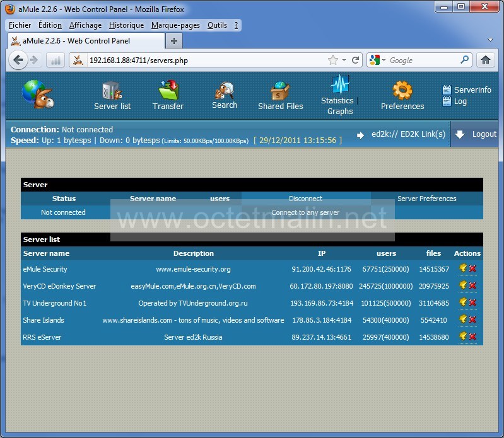Viewport: 504px width, 438px height.
Task: Click the Graphs link
Action: (x=340, y=111)
